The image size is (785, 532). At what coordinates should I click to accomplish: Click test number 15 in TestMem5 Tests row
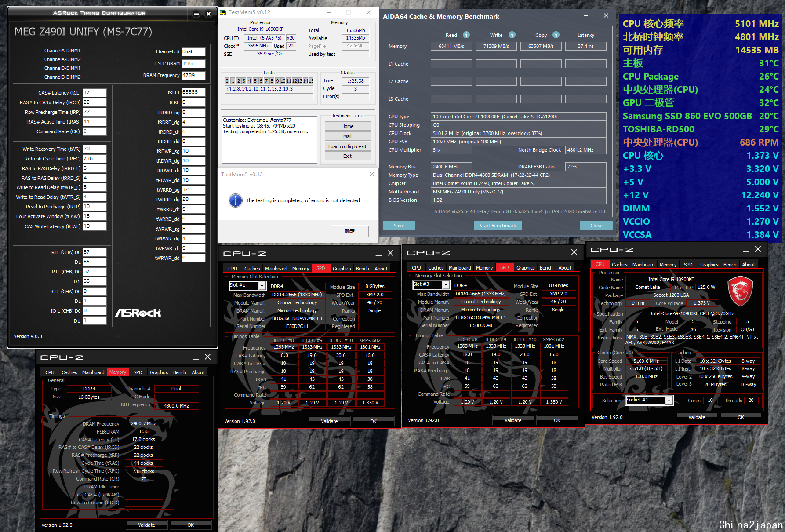[311, 81]
